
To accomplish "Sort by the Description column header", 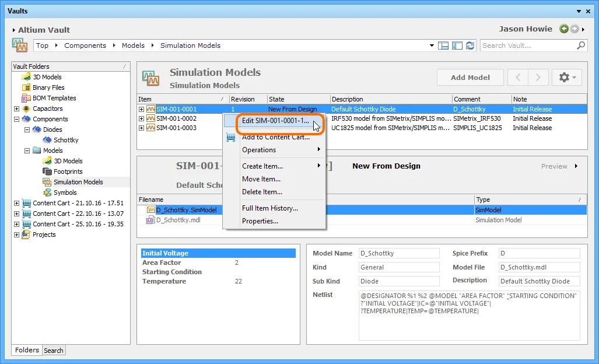I will (x=391, y=99).
